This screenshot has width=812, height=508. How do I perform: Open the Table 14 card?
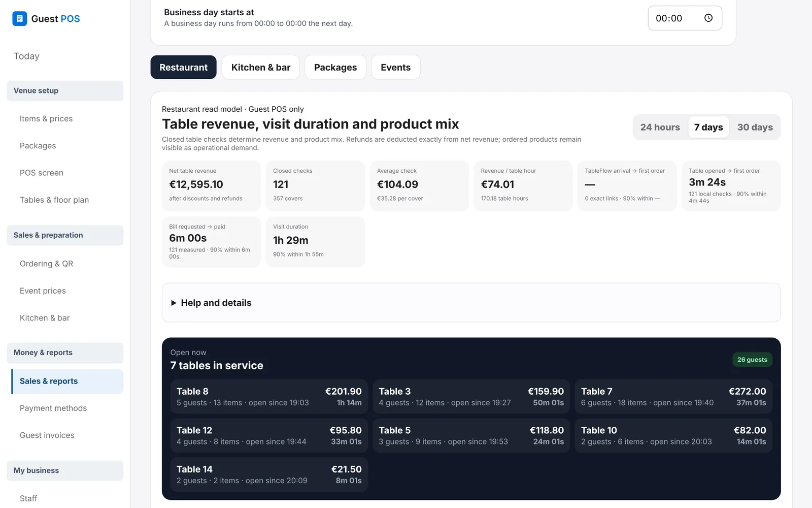click(269, 474)
